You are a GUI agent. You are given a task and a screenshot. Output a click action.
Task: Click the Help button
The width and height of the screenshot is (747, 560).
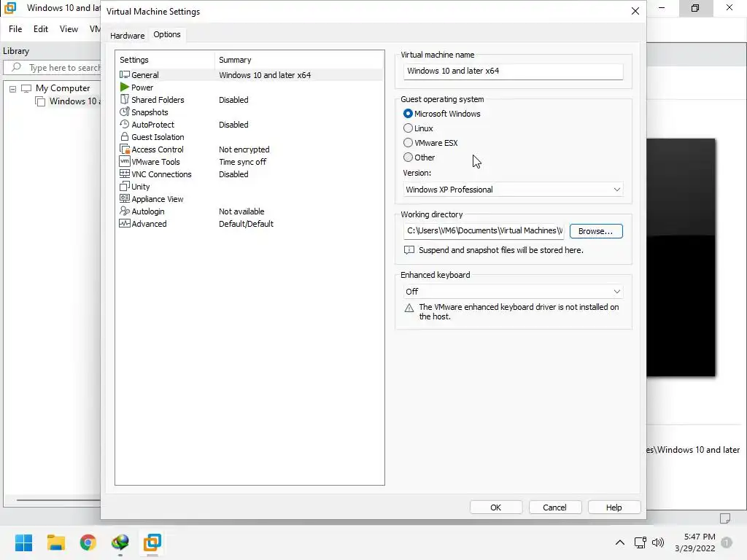pyautogui.click(x=614, y=507)
